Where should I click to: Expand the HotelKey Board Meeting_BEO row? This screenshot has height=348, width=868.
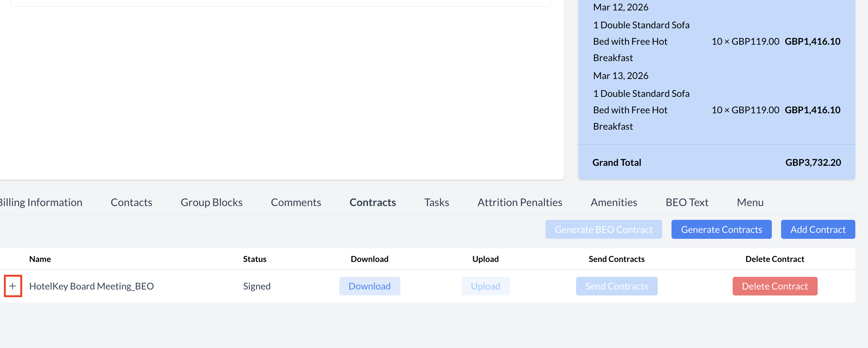click(13, 286)
